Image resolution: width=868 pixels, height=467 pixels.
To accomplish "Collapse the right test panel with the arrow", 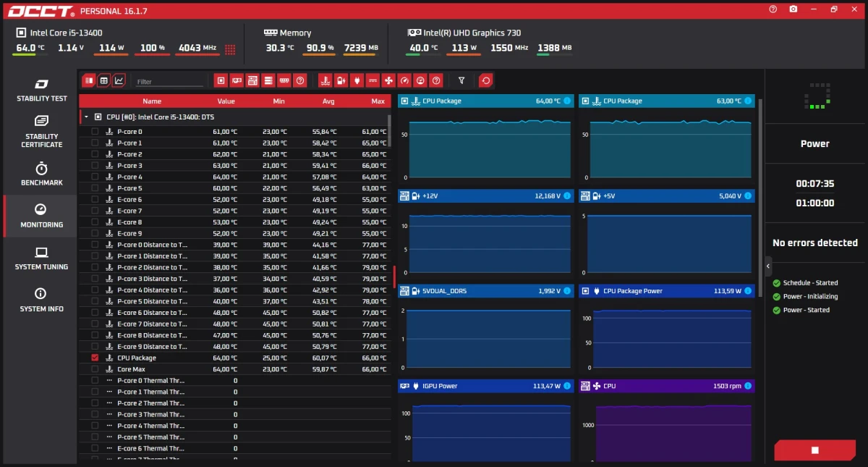I will coord(768,266).
